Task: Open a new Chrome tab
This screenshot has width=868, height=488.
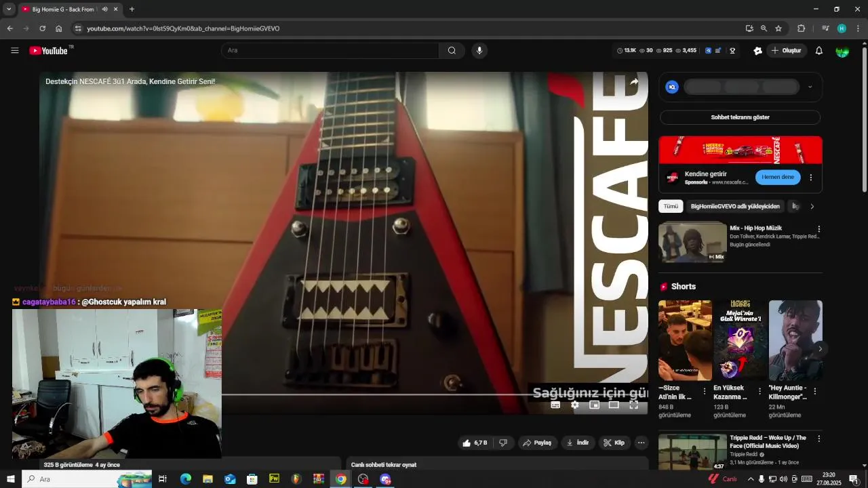Action: tap(132, 9)
